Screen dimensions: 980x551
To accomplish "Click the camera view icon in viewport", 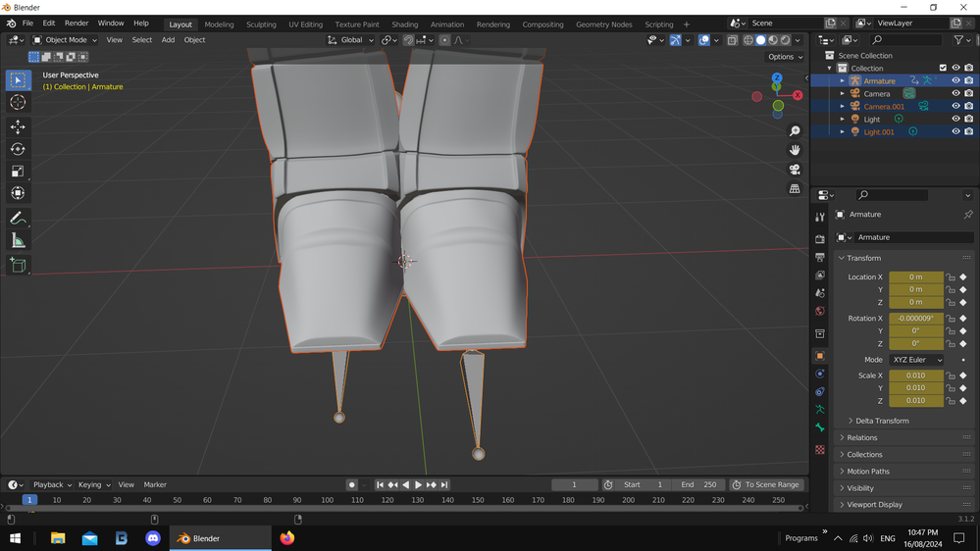I will tap(795, 169).
